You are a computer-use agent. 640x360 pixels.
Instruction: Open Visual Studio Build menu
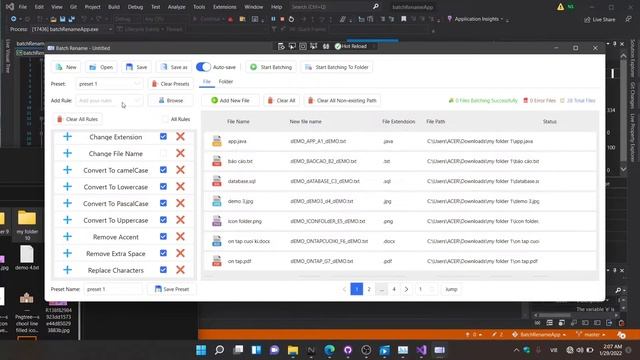[114, 7]
